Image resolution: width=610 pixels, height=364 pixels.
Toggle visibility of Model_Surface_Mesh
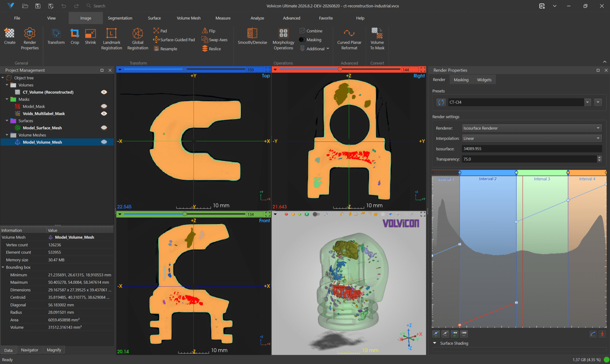(104, 128)
